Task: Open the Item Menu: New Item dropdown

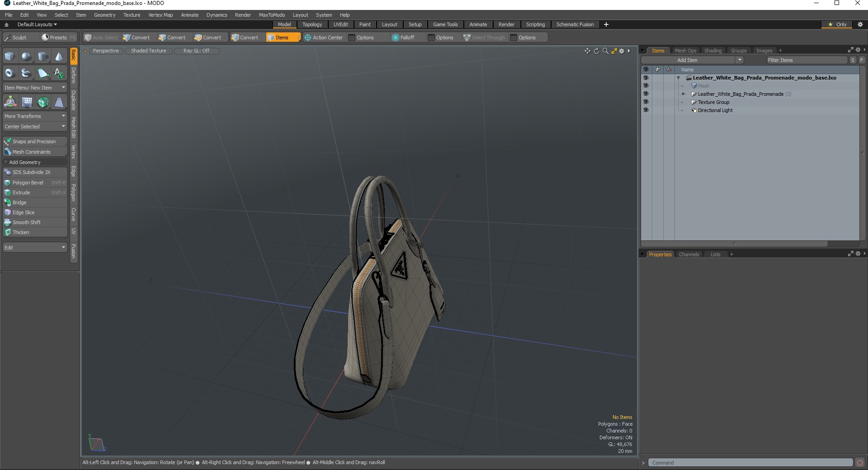Action: click(x=35, y=88)
